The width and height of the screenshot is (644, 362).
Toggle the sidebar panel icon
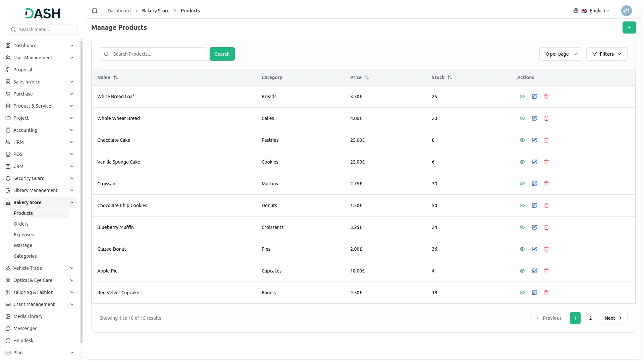pos(95,11)
